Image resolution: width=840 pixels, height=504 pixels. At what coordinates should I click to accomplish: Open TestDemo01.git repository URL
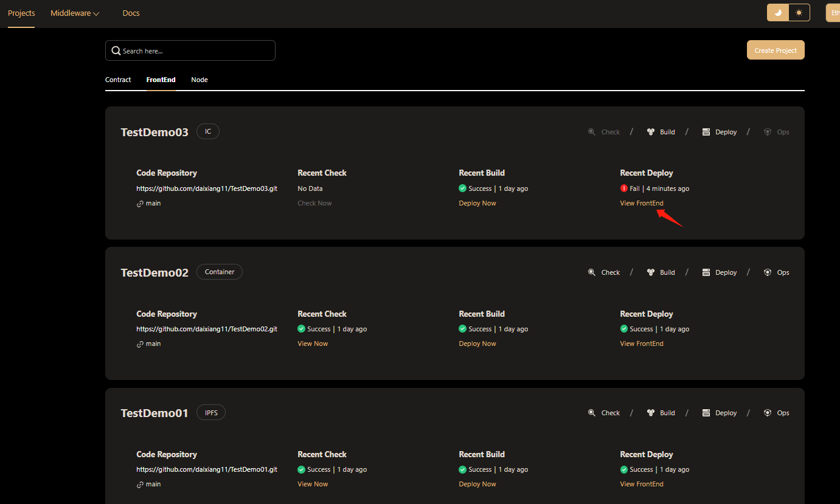click(x=207, y=469)
